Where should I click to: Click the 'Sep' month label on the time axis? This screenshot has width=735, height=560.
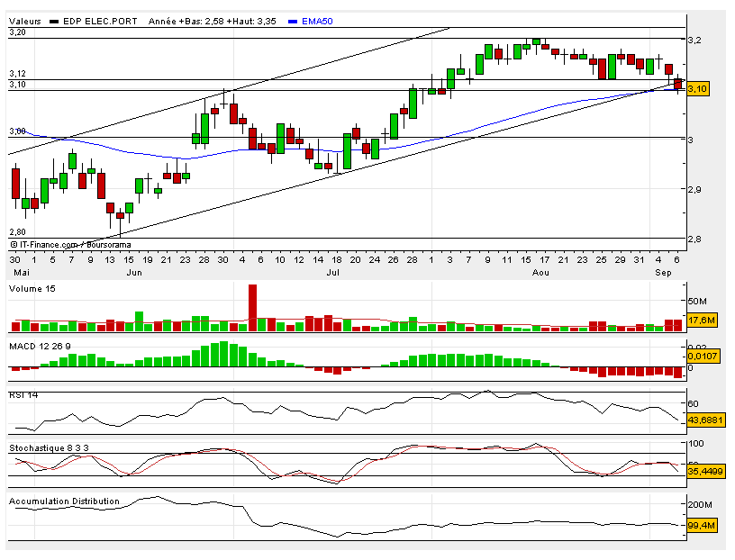click(663, 272)
